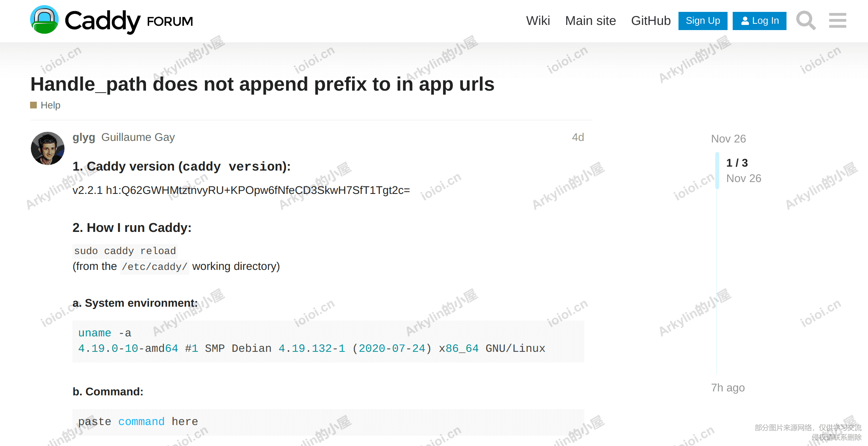Jump to the 7h ago last post
This screenshot has height=446, width=868.
(x=728, y=388)
